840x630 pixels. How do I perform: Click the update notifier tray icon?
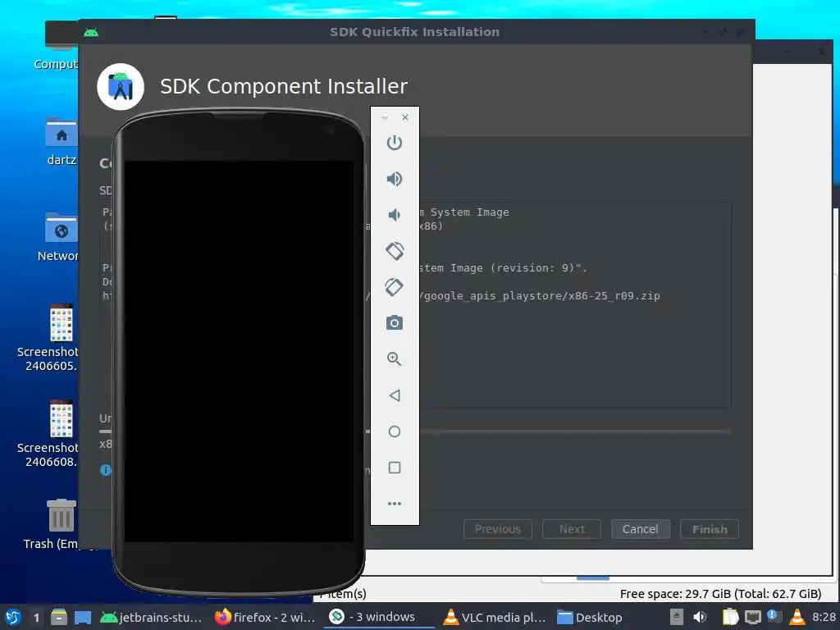774,616
